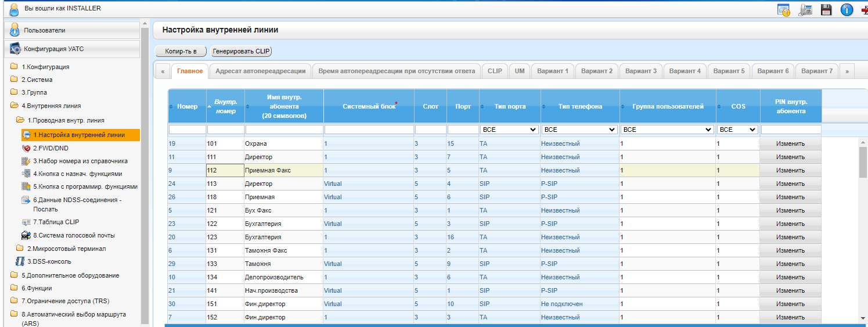This screenshot has width=868, height=327.
Task: Open the Вариант 1 tab
Action: 552,71
